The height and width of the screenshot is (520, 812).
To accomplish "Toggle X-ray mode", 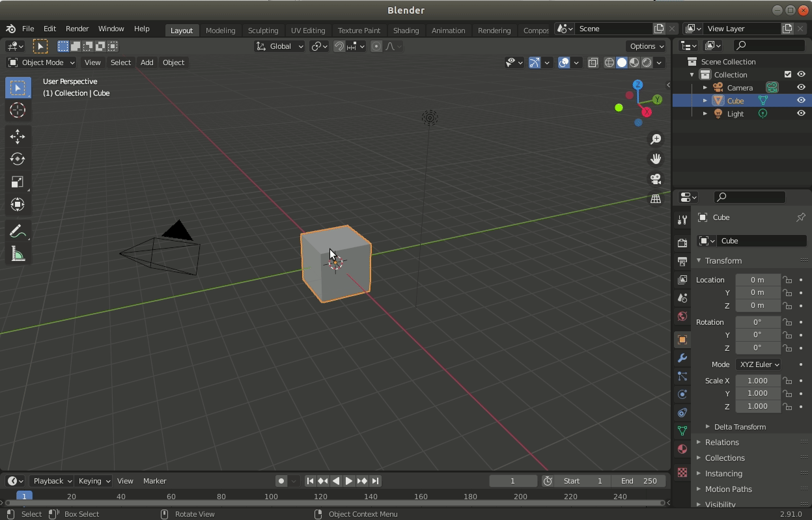I will coord(593,62).
